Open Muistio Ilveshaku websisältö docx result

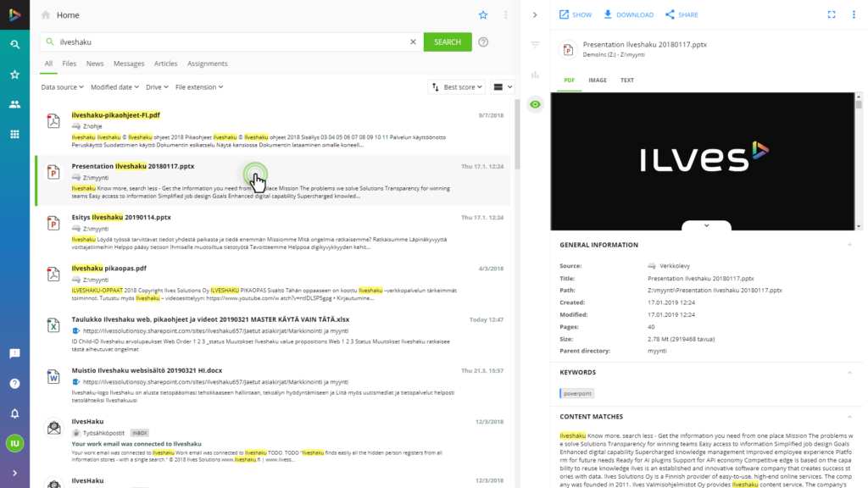click(147, 370)
